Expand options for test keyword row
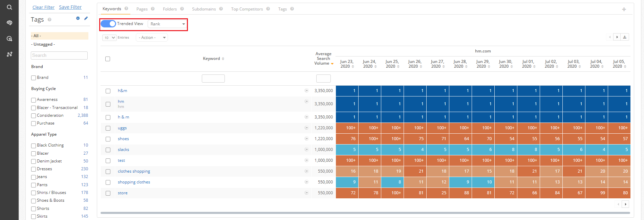644x220 pixels. [x=306, y=160]
